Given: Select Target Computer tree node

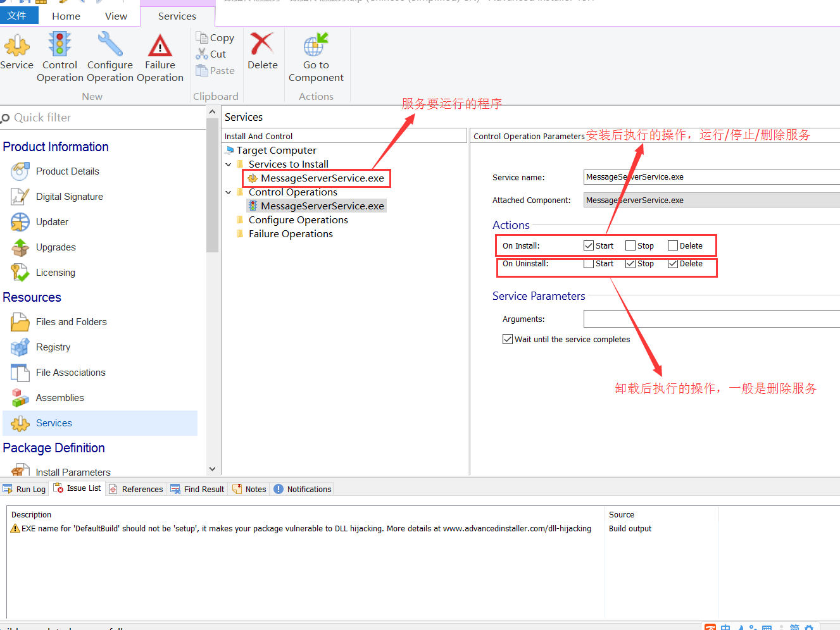Looking at the screenshot, I should pos(276,151).
